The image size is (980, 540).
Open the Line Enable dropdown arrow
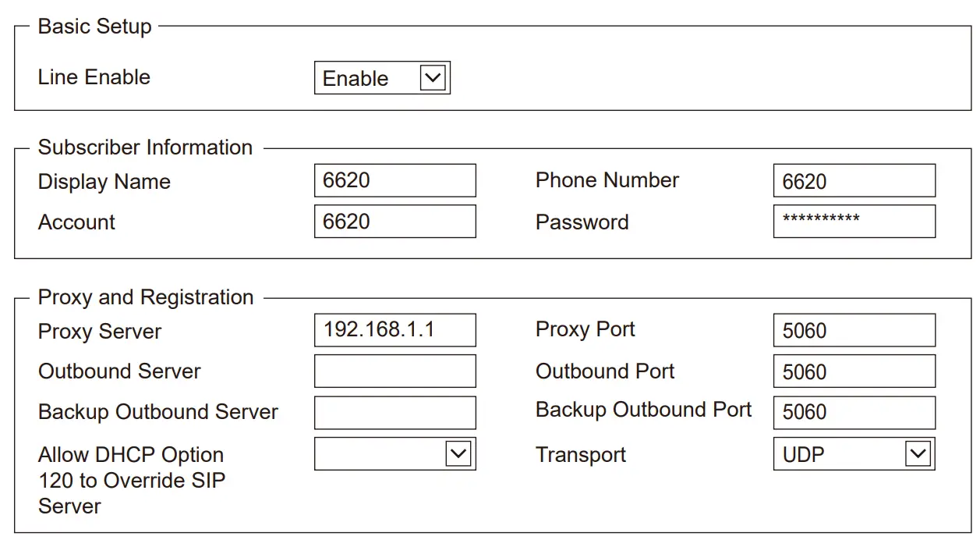click(x=433, y=78)
